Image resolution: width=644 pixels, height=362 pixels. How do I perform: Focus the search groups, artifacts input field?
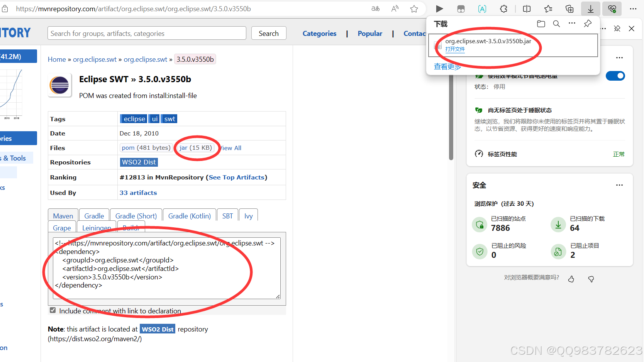click(147, 33)
